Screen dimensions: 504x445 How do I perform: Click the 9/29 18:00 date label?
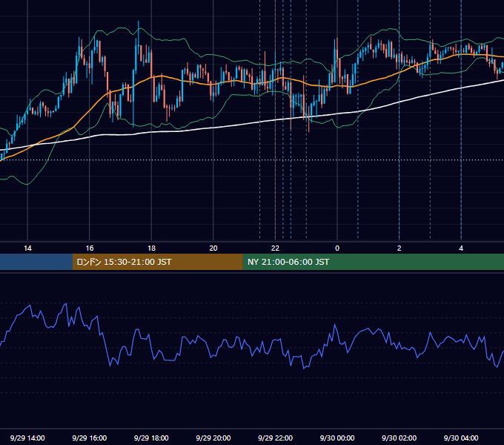coord(151,438)
